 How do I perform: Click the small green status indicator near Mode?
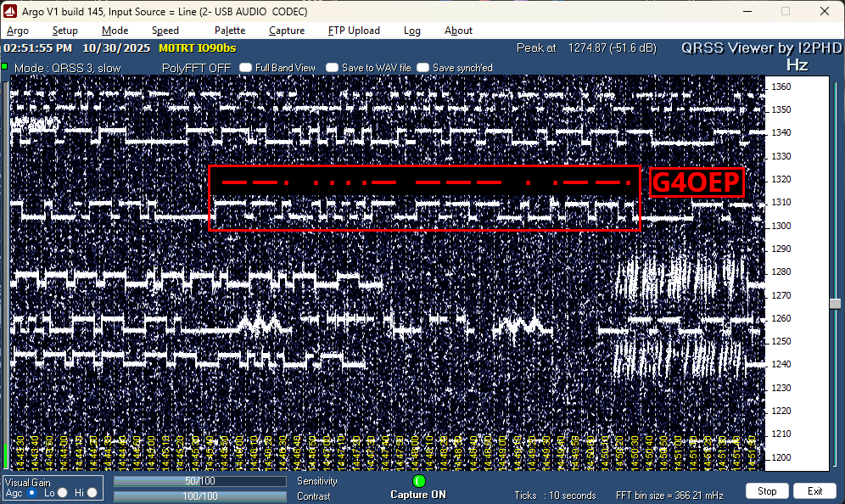(x=5, y=66)
